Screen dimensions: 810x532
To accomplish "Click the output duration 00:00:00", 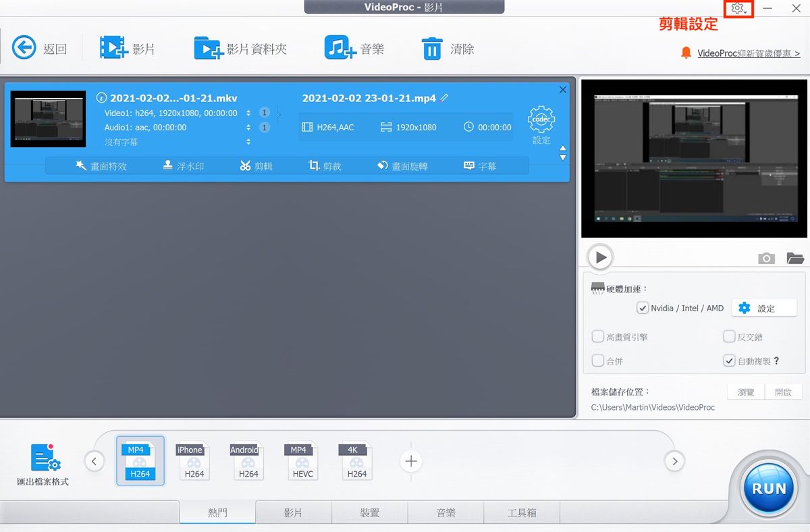I will 487,127.
